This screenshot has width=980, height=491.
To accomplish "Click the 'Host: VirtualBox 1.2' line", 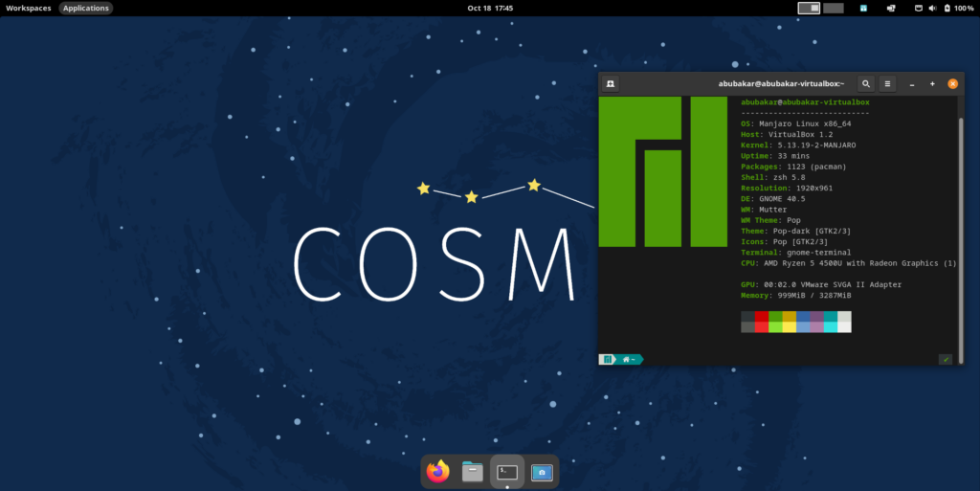I will click(787, 134).
